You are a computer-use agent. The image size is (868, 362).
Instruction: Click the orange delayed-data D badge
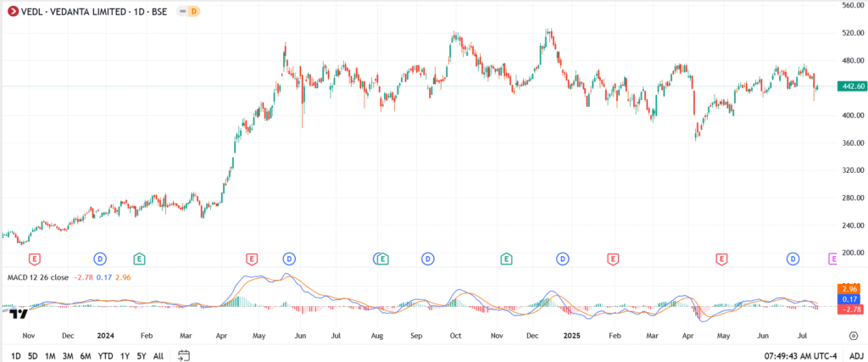[193, 11]
